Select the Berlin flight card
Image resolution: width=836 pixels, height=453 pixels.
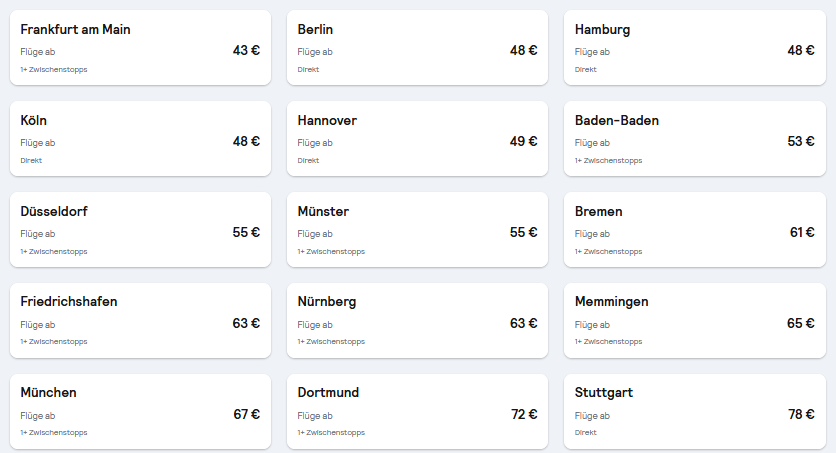(x=417, y=48)
